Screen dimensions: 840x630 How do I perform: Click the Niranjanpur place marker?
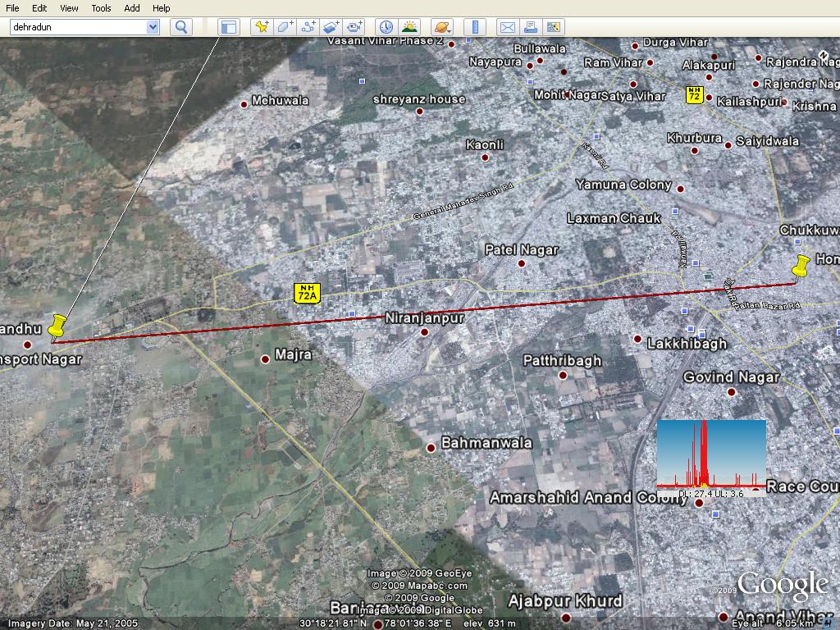pos(424,332)
